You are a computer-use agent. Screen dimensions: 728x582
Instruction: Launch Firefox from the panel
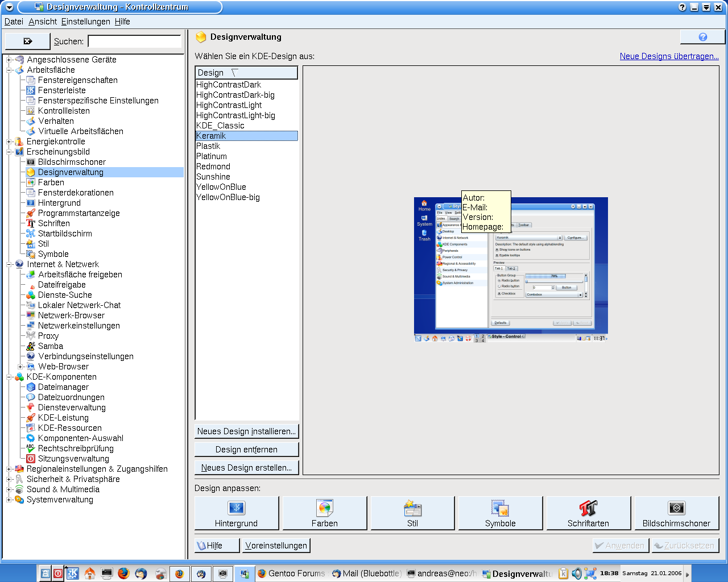(x=123, y=573)
